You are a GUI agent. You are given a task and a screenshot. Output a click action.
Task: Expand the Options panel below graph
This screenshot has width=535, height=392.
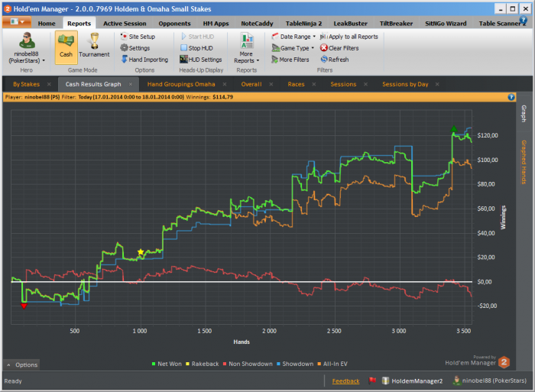point(21,364)
